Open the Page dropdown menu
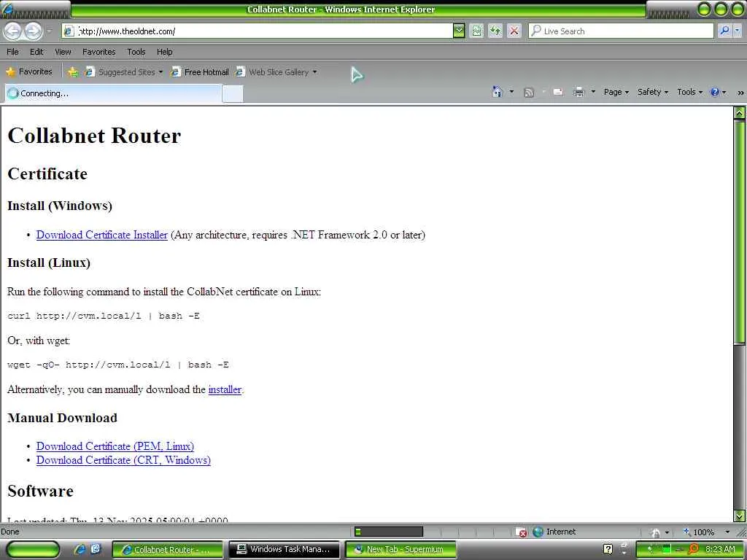747x560 pixels. point(616,92)
